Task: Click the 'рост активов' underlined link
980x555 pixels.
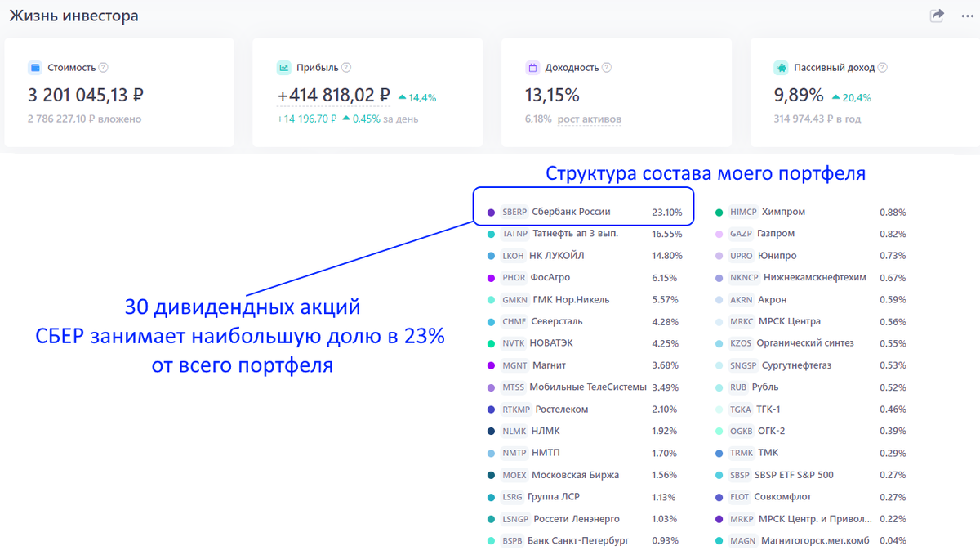Action: tap(590, 119)
